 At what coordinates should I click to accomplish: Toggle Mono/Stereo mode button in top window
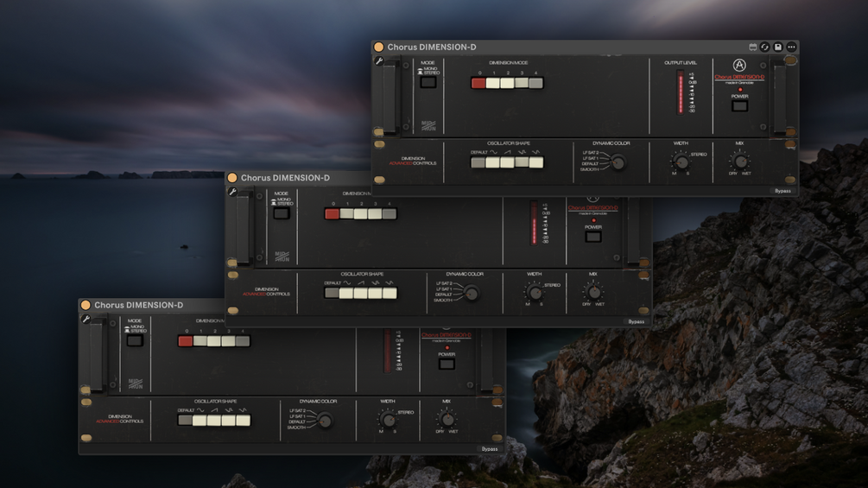coord(428,82)
